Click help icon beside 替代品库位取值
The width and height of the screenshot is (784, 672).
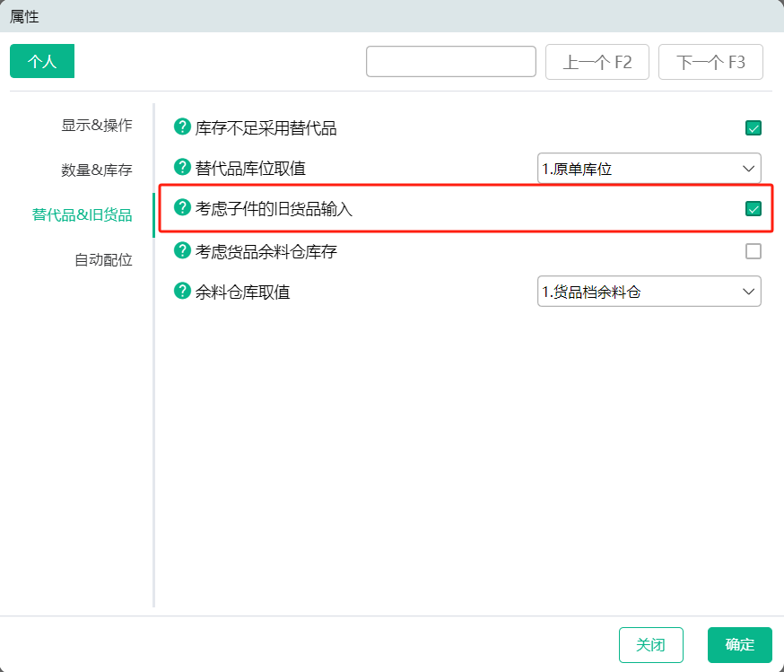(x=182, y=167)
